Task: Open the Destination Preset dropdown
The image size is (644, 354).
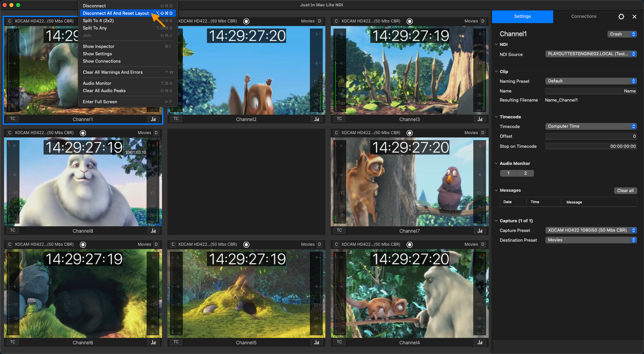Action: 591,240
